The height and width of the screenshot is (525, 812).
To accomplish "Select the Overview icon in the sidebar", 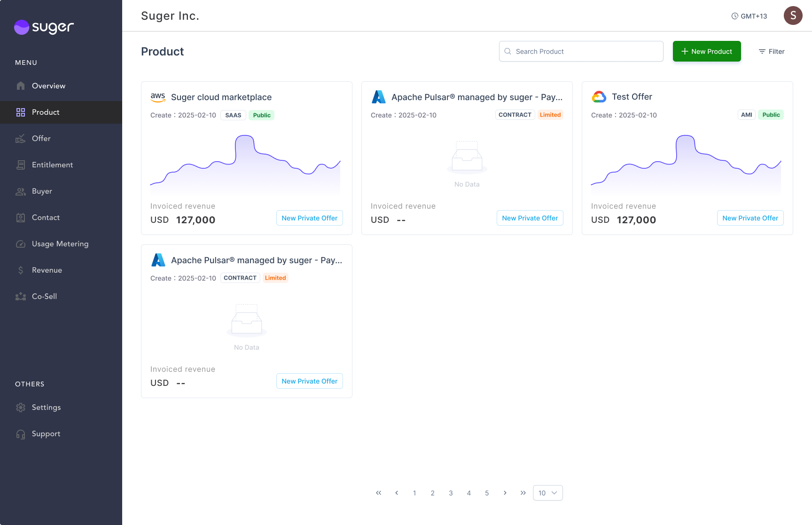I will [21, 86].
